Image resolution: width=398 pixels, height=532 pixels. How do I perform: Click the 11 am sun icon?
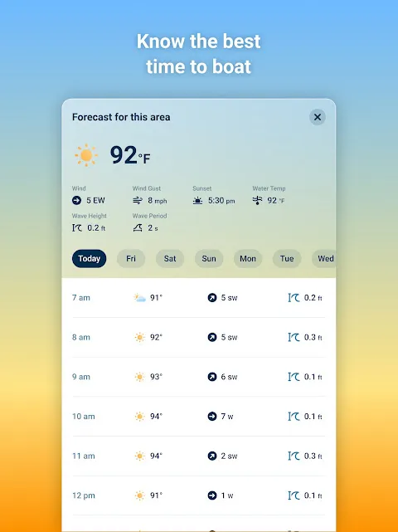(x=139, y=456)
